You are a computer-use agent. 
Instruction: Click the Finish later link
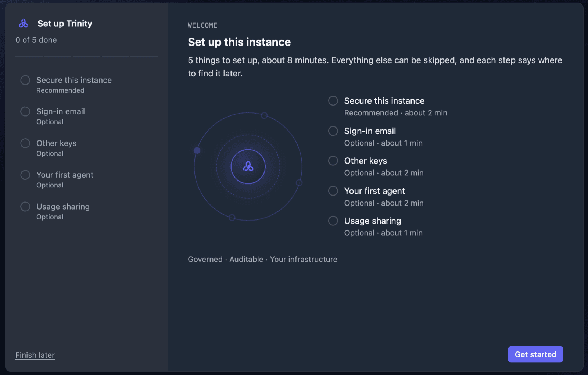pyautogui.click(x=35, y=355)
